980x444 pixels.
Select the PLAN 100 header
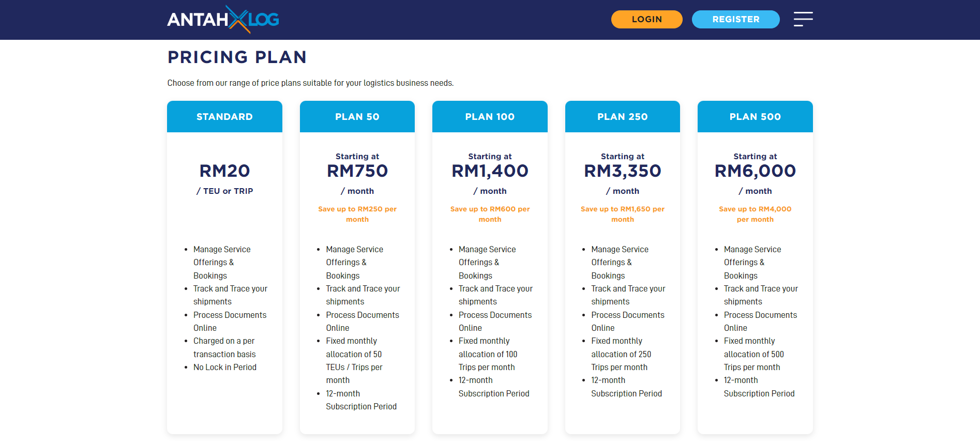[490, 117]
